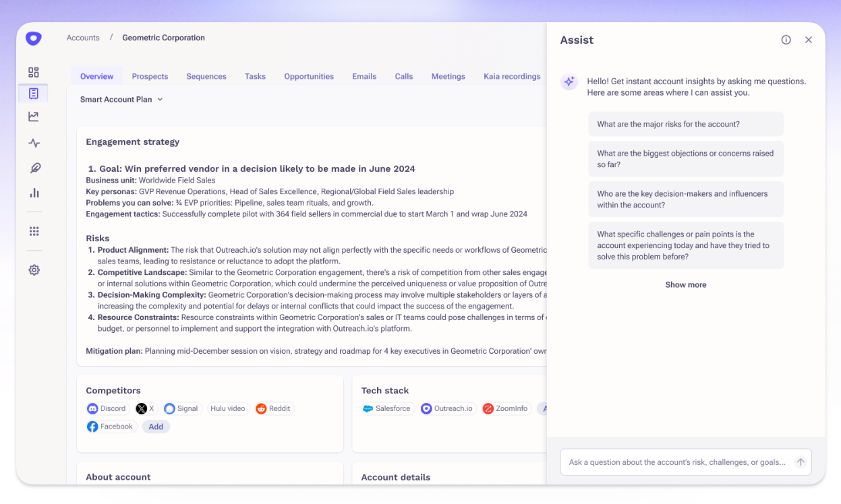The width and height of the screenshot is (841, 504).
Task: Switch to the Kaia recordings tab
Action: (512, 76)
